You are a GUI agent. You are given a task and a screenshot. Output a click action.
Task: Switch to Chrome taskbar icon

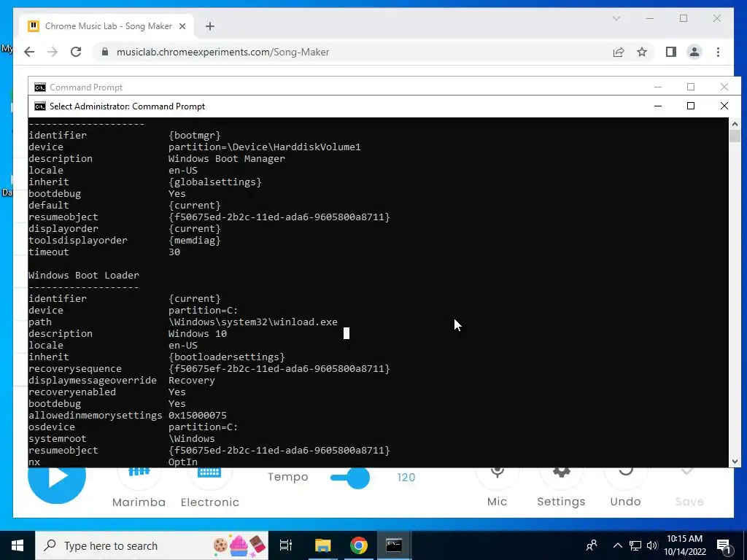click(359, 545)
